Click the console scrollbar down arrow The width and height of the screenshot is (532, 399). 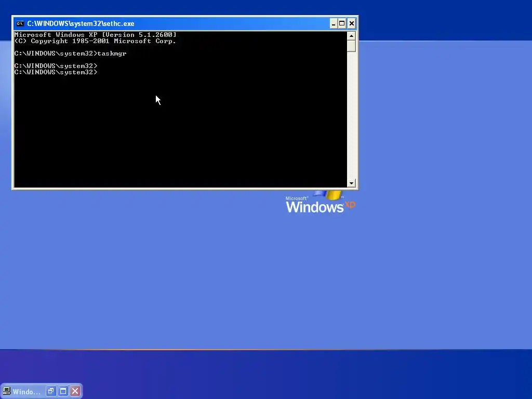click(352, 183)
